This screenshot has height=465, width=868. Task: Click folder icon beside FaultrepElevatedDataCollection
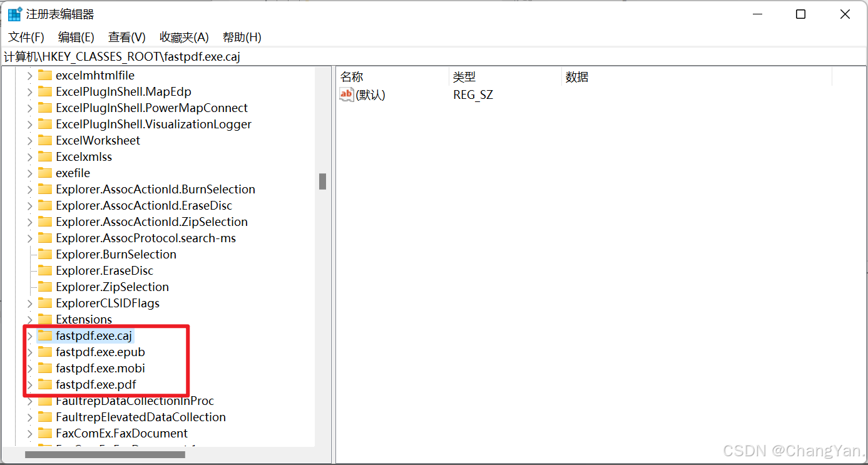[x=45, y=417]
